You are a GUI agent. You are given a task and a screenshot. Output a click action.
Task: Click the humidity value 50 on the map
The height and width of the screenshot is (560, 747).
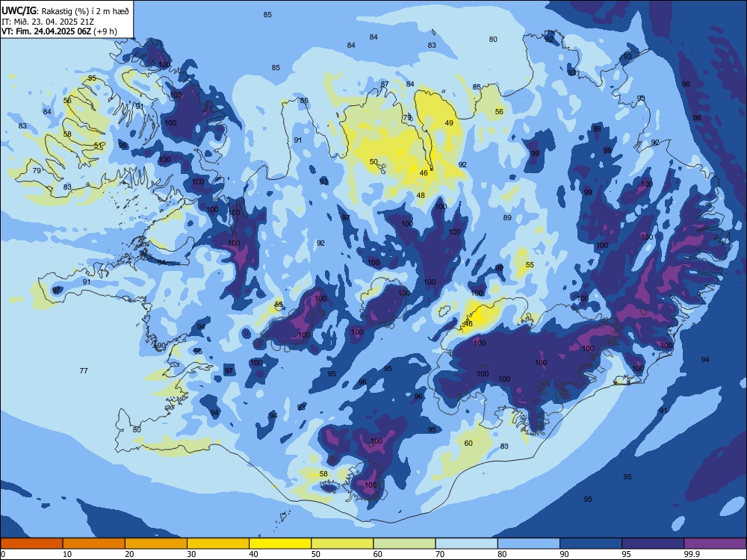pyautogui.click(x=373, y=162)
